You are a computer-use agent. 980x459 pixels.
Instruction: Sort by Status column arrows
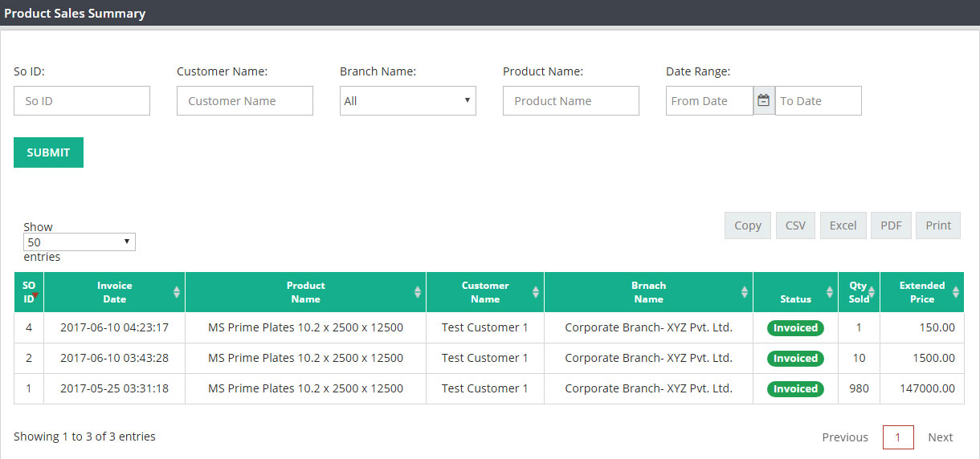click(x=830, y=292)
